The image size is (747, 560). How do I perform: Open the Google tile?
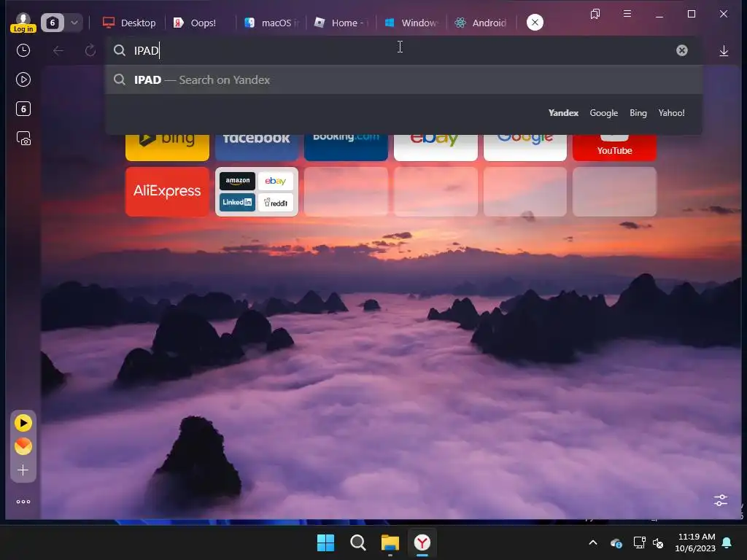(525, 147)
